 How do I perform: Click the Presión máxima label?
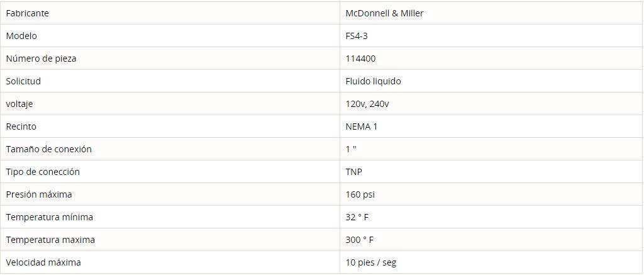pyautogui.click(x=39, y=194)
